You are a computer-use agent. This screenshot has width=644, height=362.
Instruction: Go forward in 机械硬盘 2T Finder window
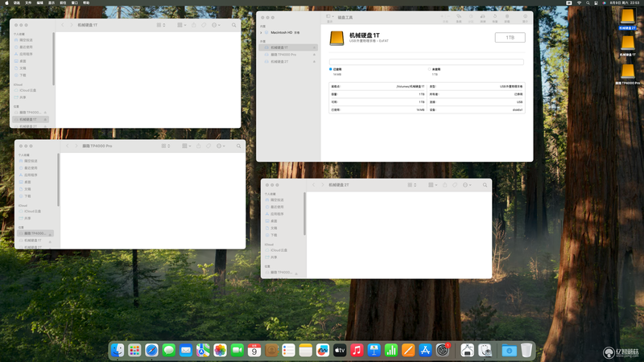click(x=323, y=185)
